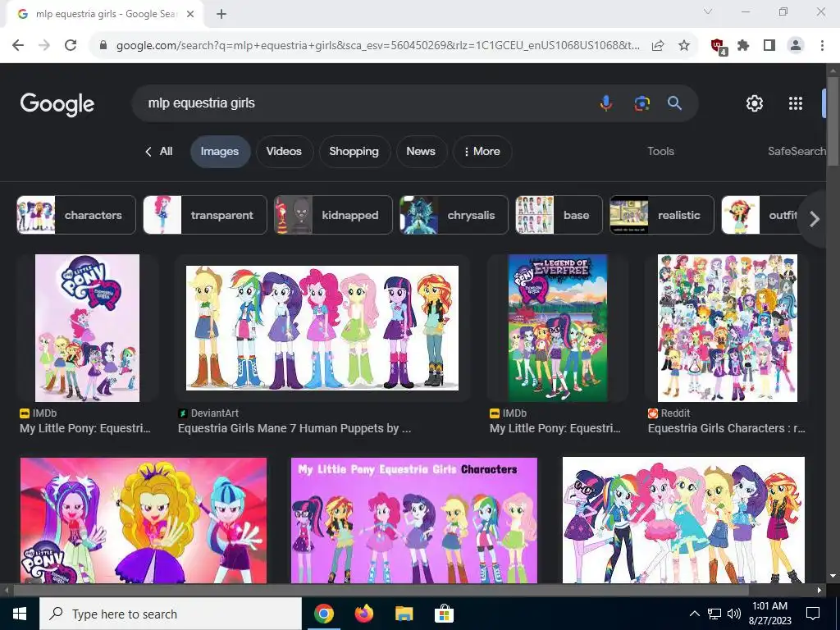Click the browser back arrow
The height and width of the screenshot is (630, 840).
tap(18, 46)
